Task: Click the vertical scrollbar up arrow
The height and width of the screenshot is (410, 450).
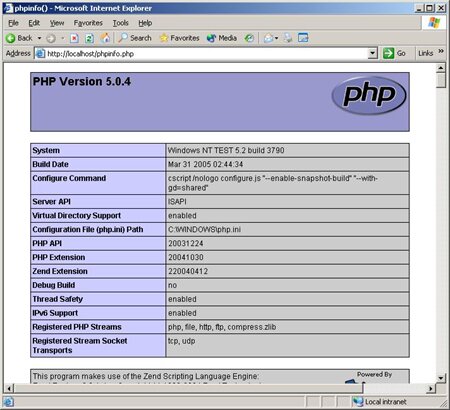Action: 441,68
